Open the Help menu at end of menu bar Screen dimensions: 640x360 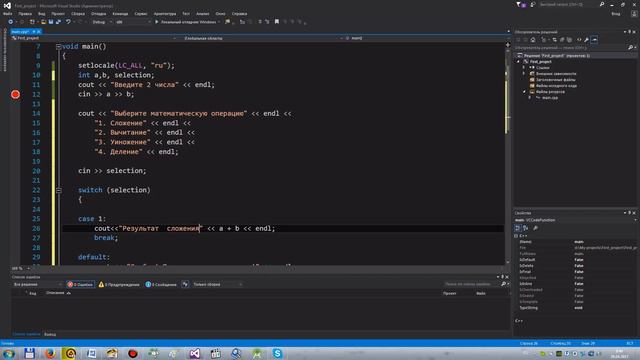pyautogui.click(x=240, y=13)
